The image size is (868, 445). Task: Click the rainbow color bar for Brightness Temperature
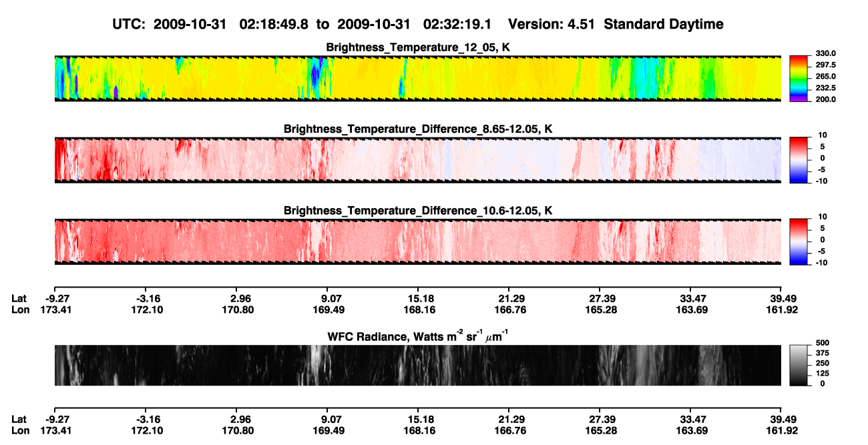tap(799, 79)
